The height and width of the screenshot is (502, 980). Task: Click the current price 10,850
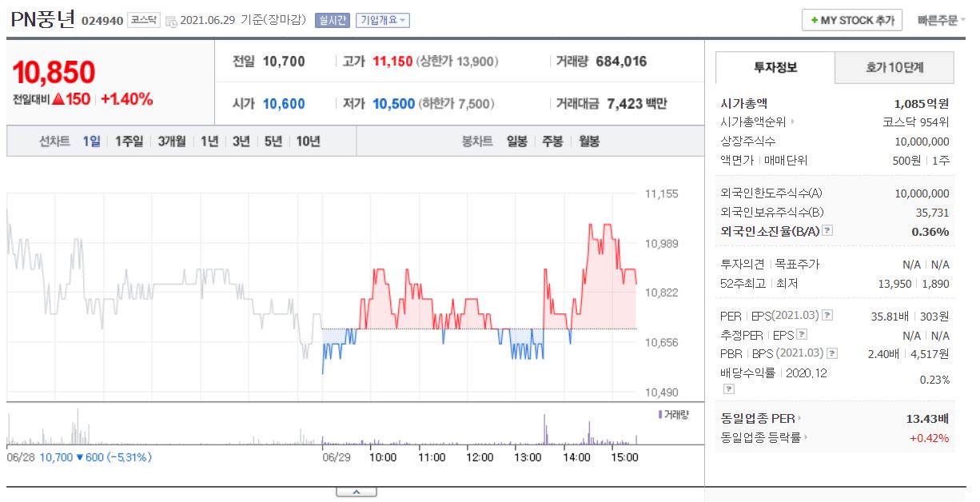[x=54, y=73]
